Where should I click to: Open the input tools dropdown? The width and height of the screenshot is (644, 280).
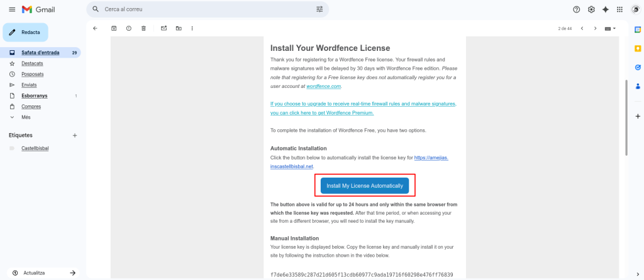click(x=610, y=28)
